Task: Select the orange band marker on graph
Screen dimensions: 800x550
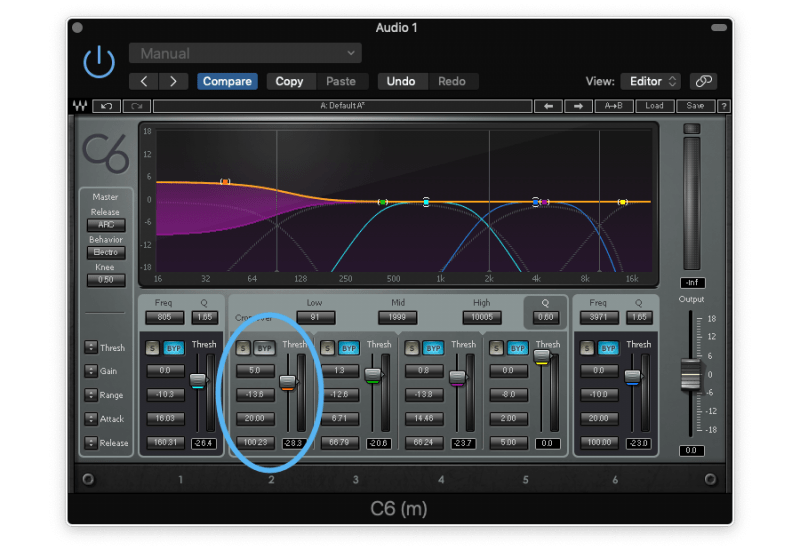Action: 225,182
